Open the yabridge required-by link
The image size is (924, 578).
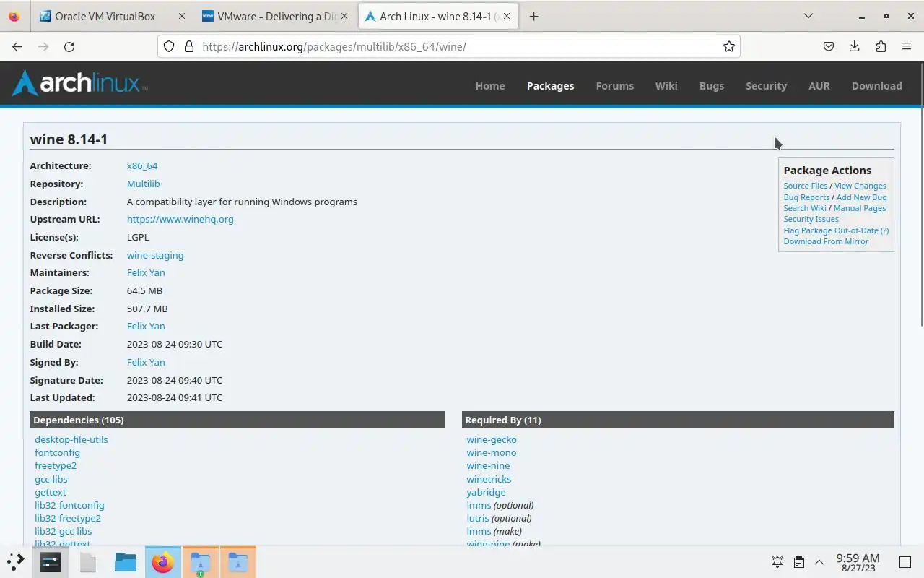click(x=486, y=492)
